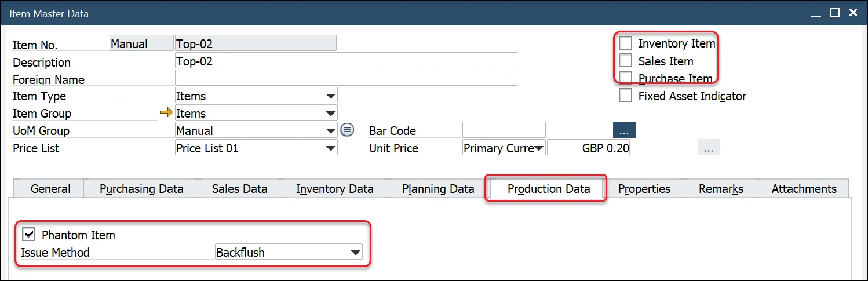
Task: Maximize the Item Master Data window
Action: coord(834,13)
